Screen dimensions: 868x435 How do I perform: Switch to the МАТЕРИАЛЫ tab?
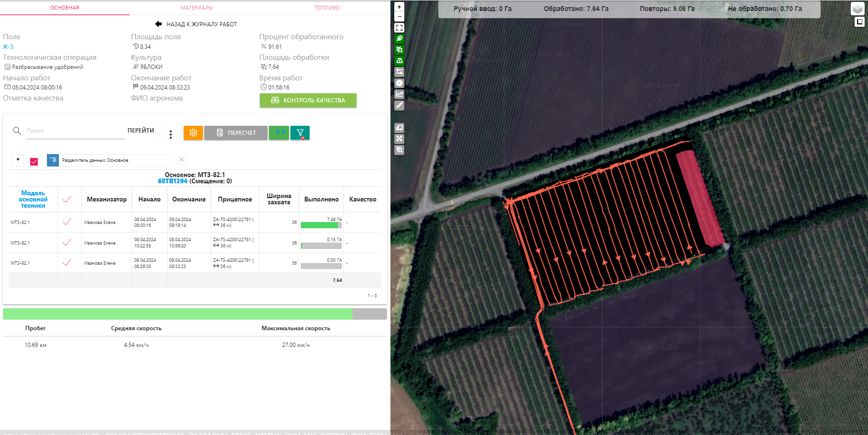tap(196, 8)
